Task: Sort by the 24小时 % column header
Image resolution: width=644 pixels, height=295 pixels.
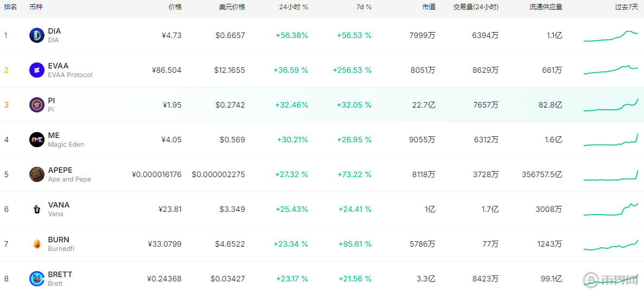Action: (293, 7)
